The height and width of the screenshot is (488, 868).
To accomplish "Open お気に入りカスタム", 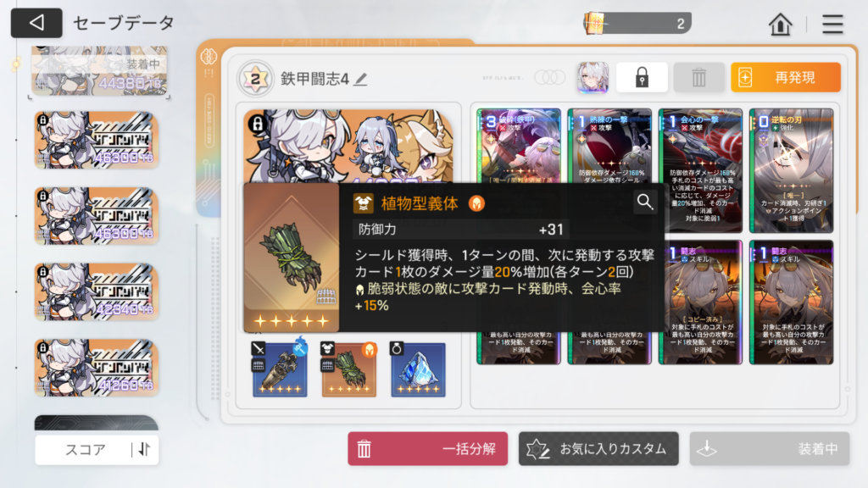I will click(x=598, y=449).
